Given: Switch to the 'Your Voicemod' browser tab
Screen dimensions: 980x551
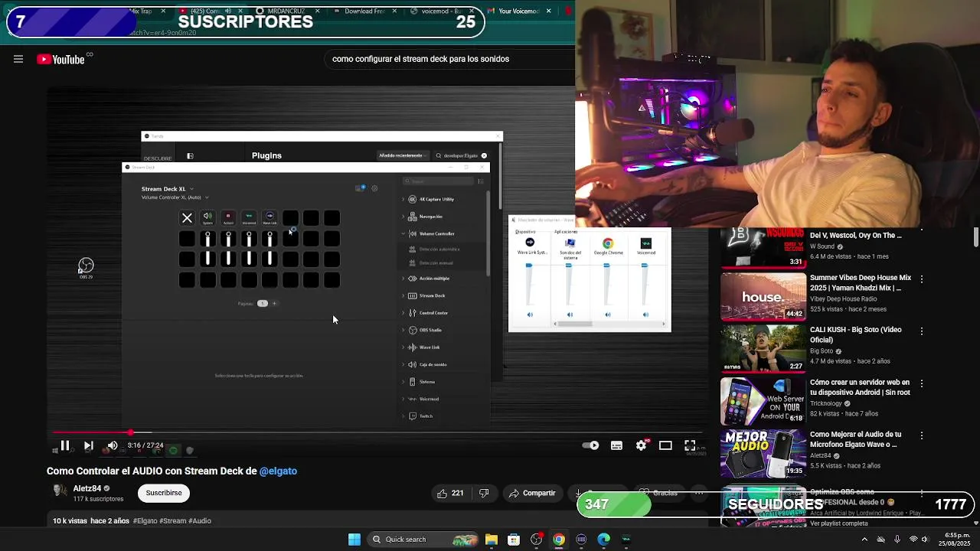Looking at the screenshot, I should 519,11.
